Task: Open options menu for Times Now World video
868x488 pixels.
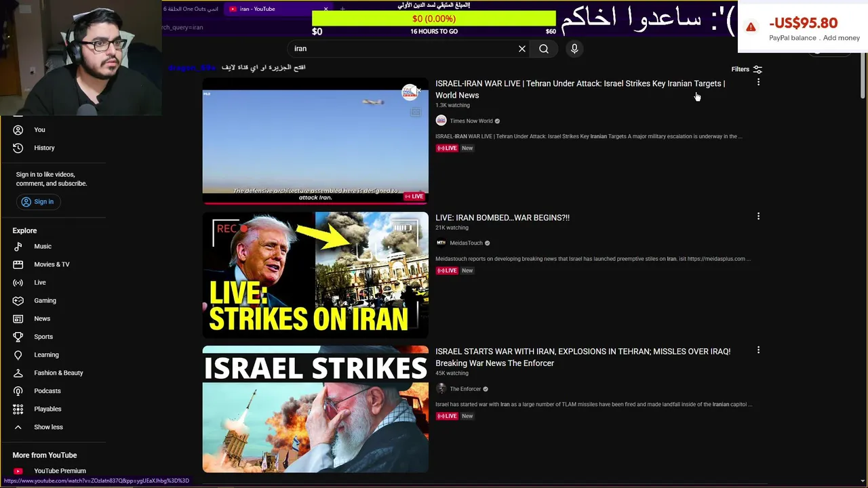Action: (x=758, y=82)
